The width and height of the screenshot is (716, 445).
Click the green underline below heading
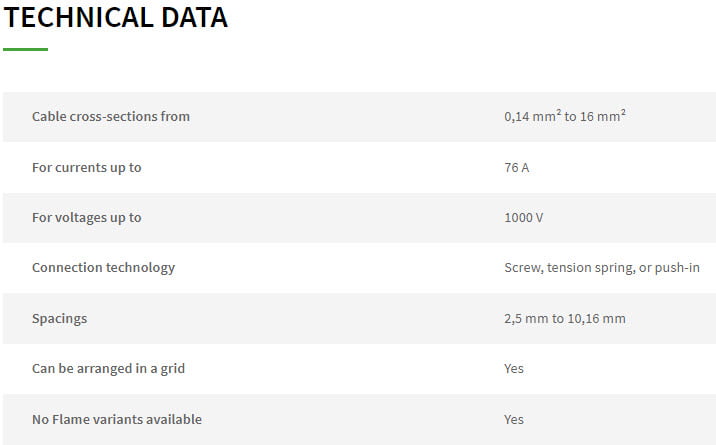pyautogui.click(x=26, y=49)
